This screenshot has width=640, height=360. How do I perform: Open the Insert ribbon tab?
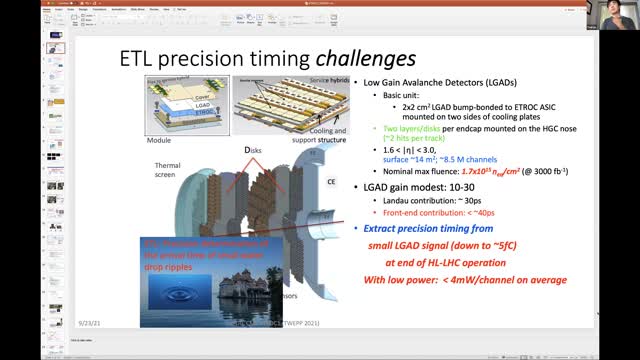pos(59,9)
